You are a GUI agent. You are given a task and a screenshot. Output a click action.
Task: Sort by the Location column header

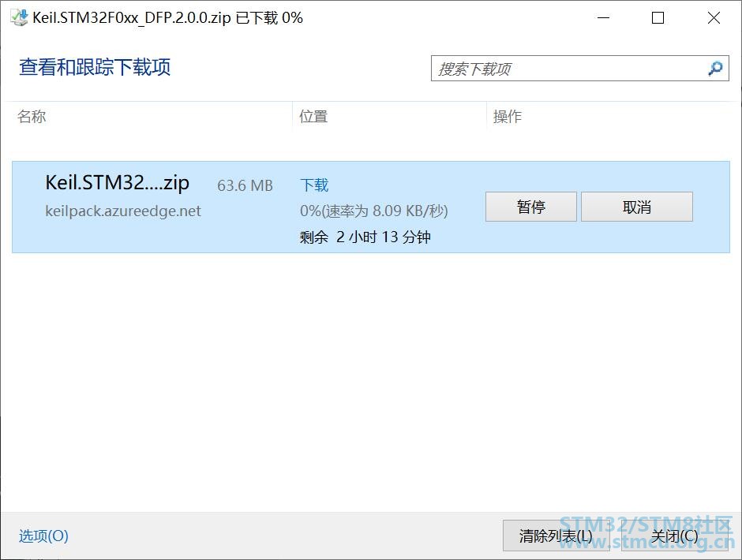pyautogui.click(x=313, y=117)
